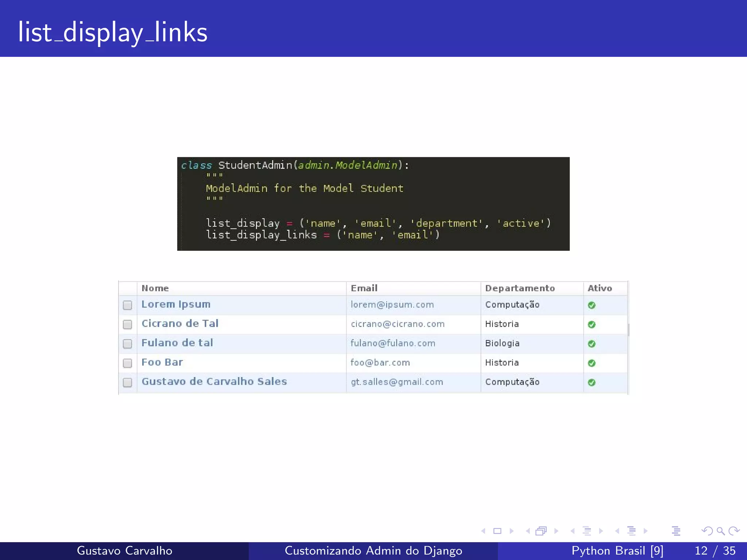Click the list_display_links slide title
747x560 pixels.
coord(113,33)
